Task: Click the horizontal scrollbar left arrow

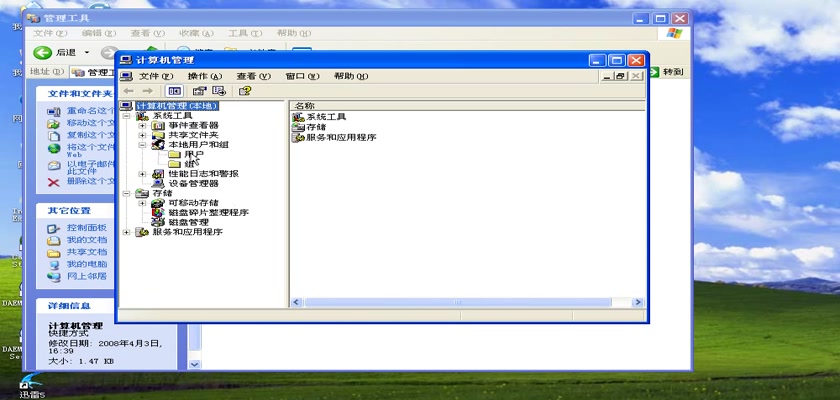Action: (x=296, y=303)
